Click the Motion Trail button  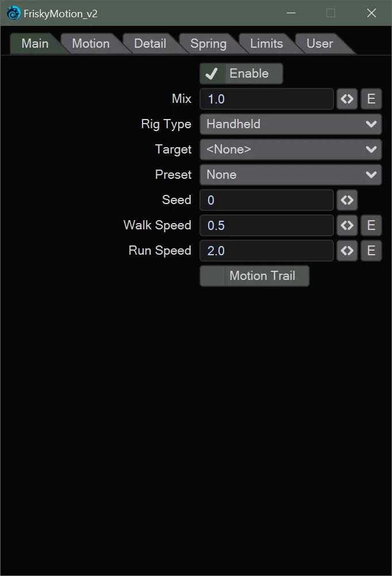254,276
